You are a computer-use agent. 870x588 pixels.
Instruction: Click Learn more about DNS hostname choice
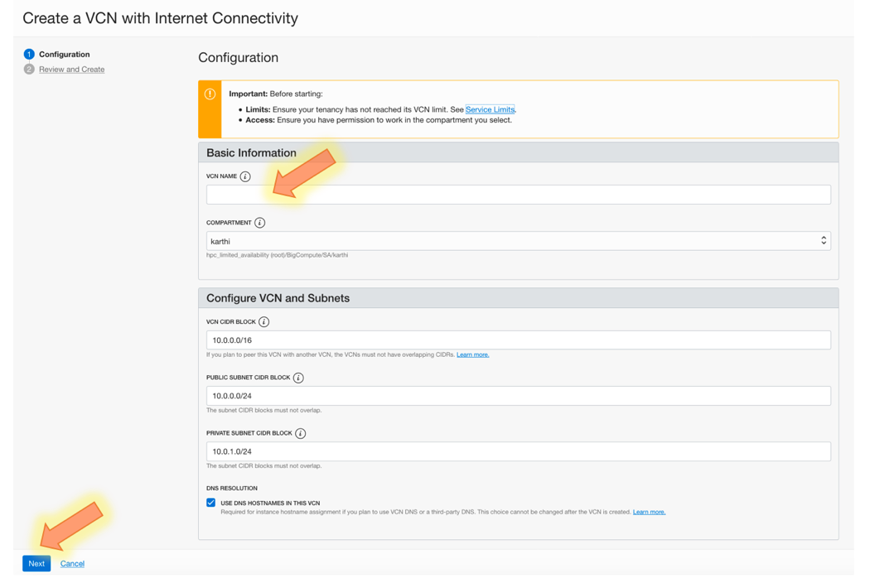click(x=649, y=512)
